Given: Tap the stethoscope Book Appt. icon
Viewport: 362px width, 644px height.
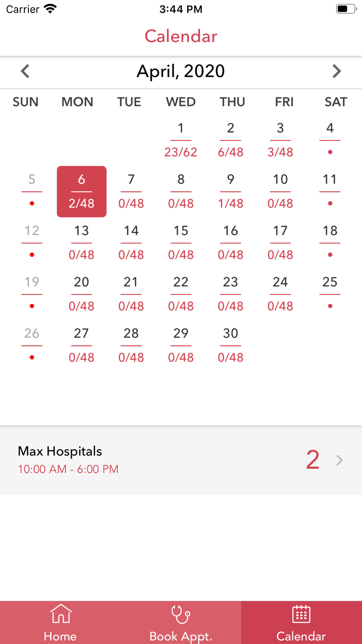Looking at the screenshot, I should point(181,614).
